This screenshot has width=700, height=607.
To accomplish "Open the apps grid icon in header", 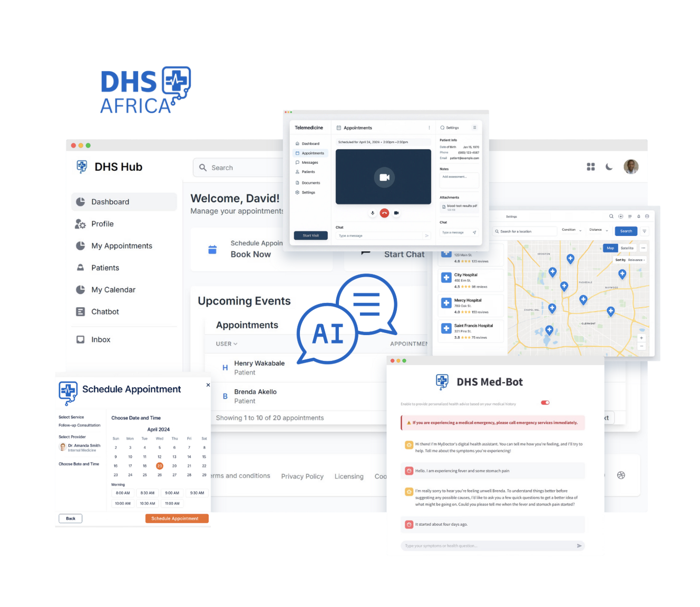I will click(591, 167).
